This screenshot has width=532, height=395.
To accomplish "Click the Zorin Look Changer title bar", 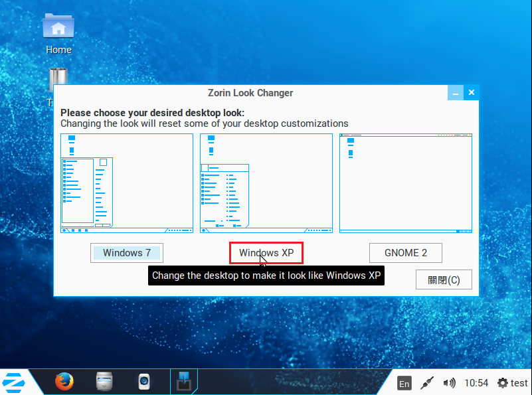I will coord(250,93).
